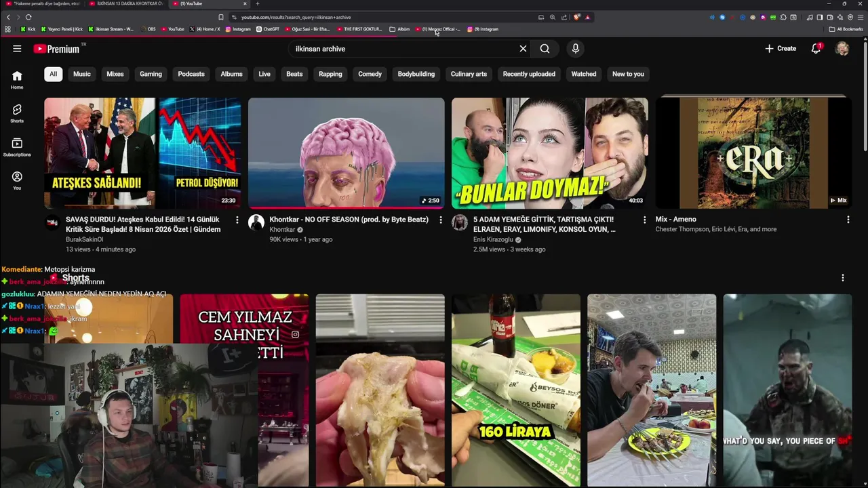Open the browser main menu
Viewport: 868px width, 488px height.
(x=861, y=17)
